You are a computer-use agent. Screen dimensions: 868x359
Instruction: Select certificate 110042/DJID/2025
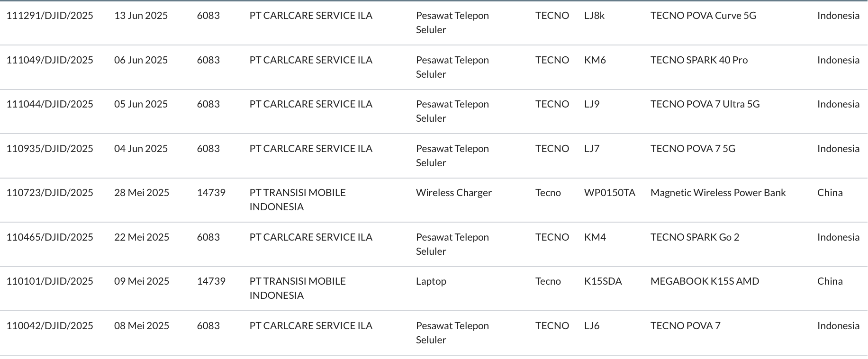click(x=50, y=326)
